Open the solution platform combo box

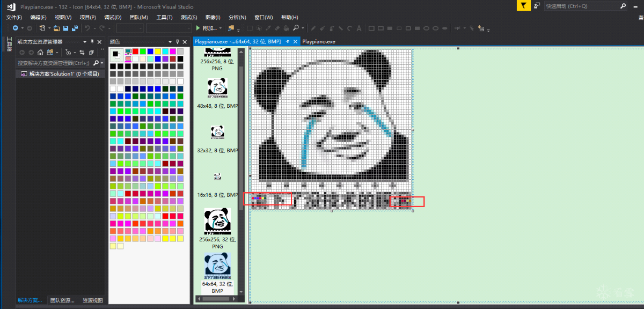click(x=169, y=28)
